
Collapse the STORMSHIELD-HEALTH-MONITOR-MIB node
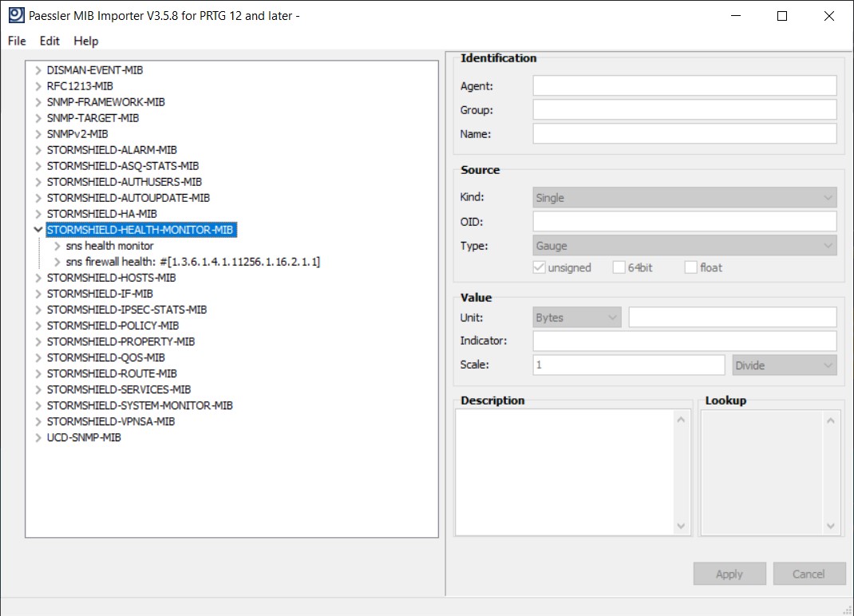pos(37,230)
